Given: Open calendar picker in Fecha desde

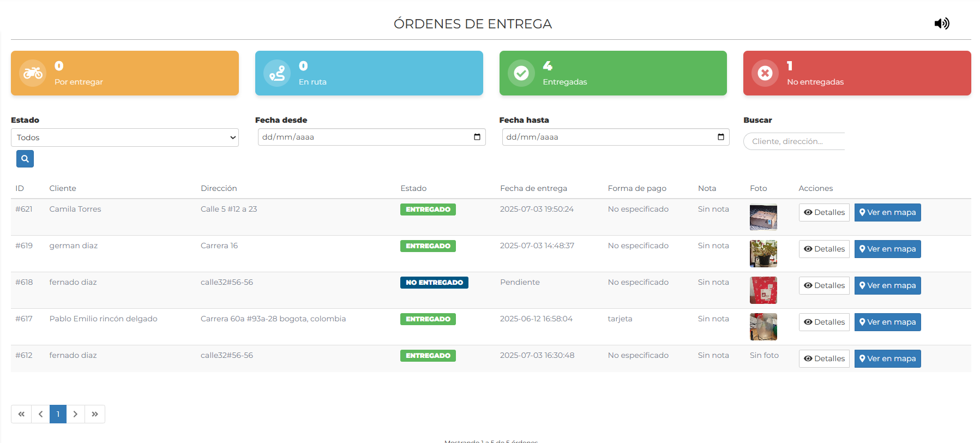Looking at the screenshot, I should coord(477,137).
